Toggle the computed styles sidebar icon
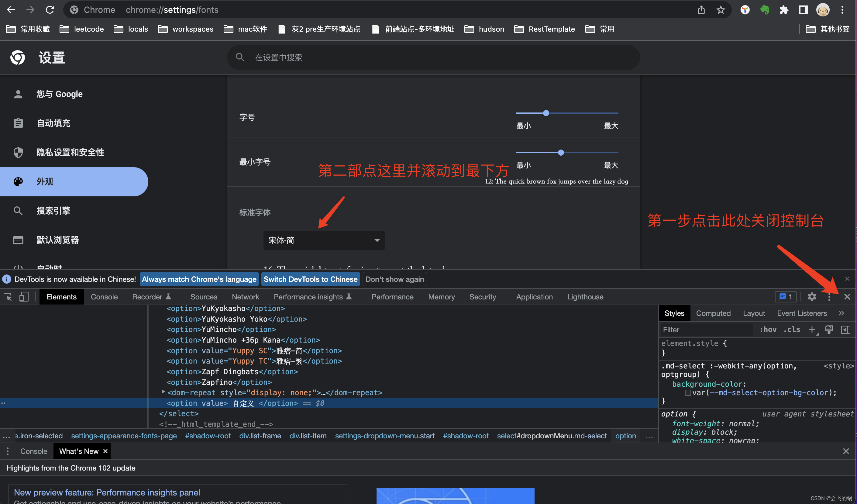 click(x=845, y=330)
